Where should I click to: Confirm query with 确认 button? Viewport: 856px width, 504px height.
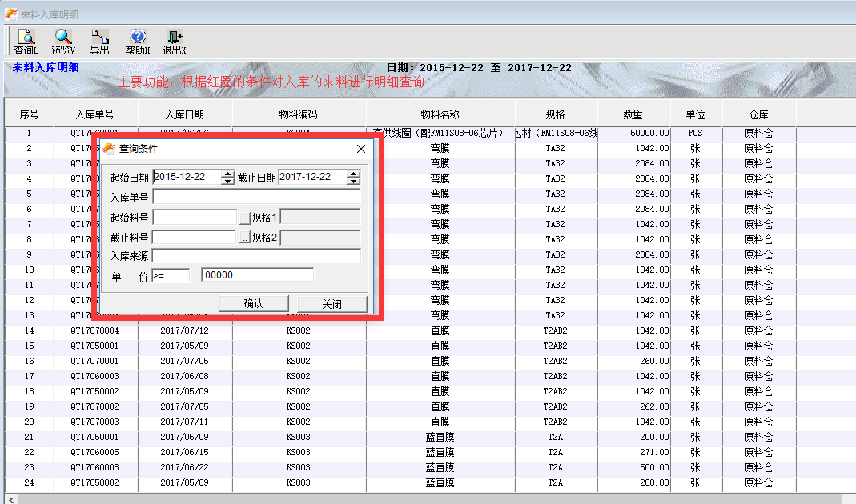pyautogui.click(x=253, y=304)
